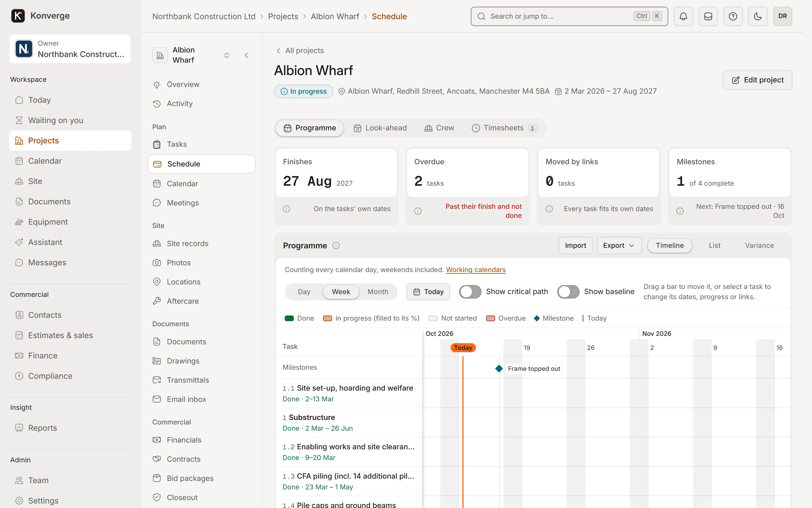Click info icon under Milestones card
Image resolution: width=812 pixels, height=508 pixels.
click(x=680, y=211)
